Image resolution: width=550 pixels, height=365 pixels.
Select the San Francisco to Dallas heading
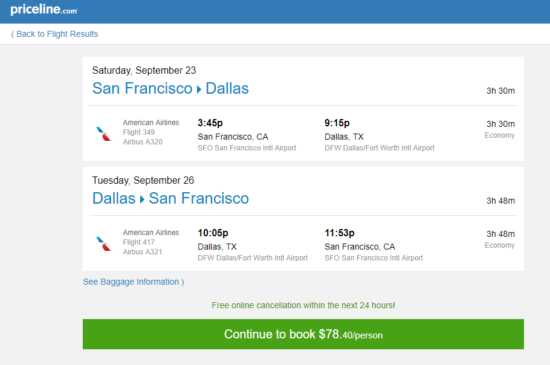click(x=170, y=88)
